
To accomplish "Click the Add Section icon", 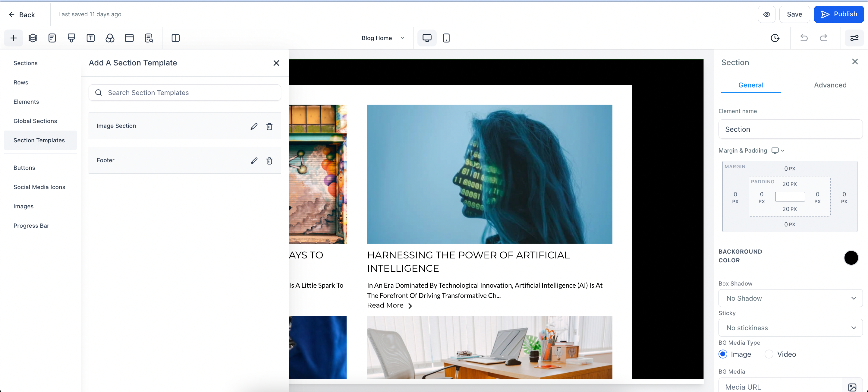I will click(13, 38).
